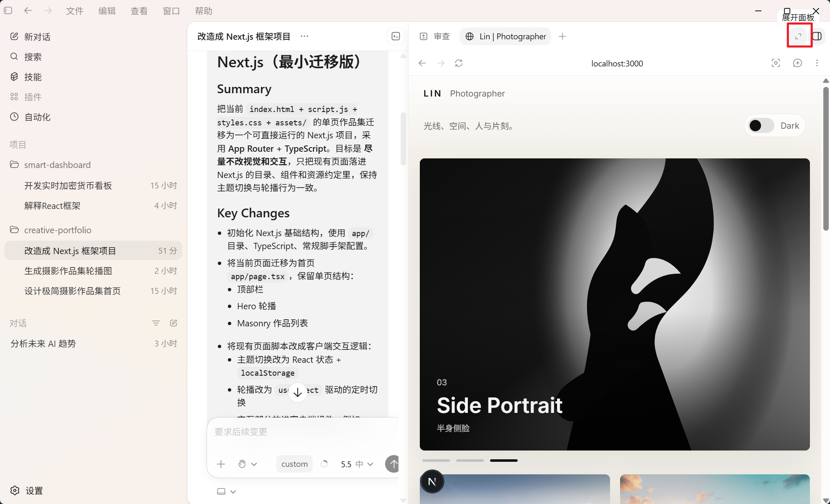
Task: Open the 文件 menu
Action: point(74,11)
